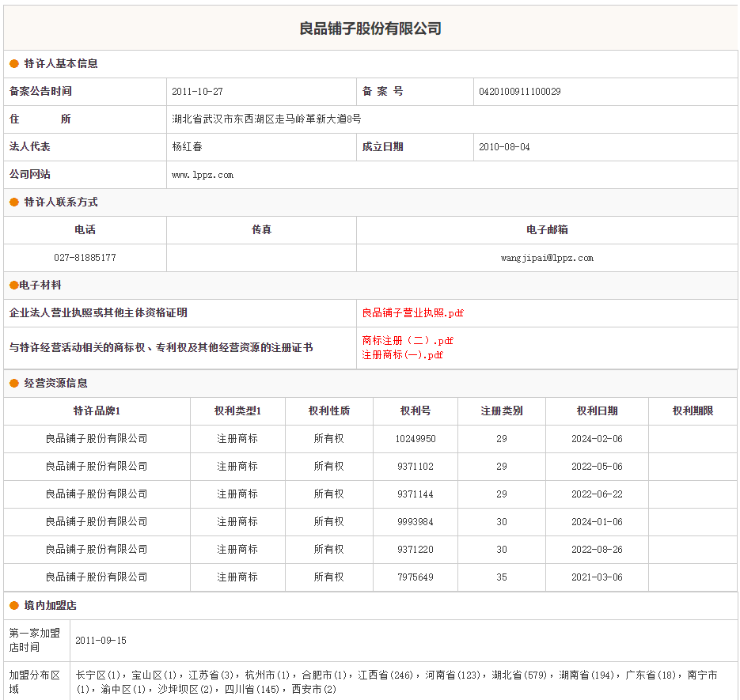Viewport: 740px width, 700px height.
Task: Click the first franchise date 2011-09-15
Action: [x=101, y=641]
